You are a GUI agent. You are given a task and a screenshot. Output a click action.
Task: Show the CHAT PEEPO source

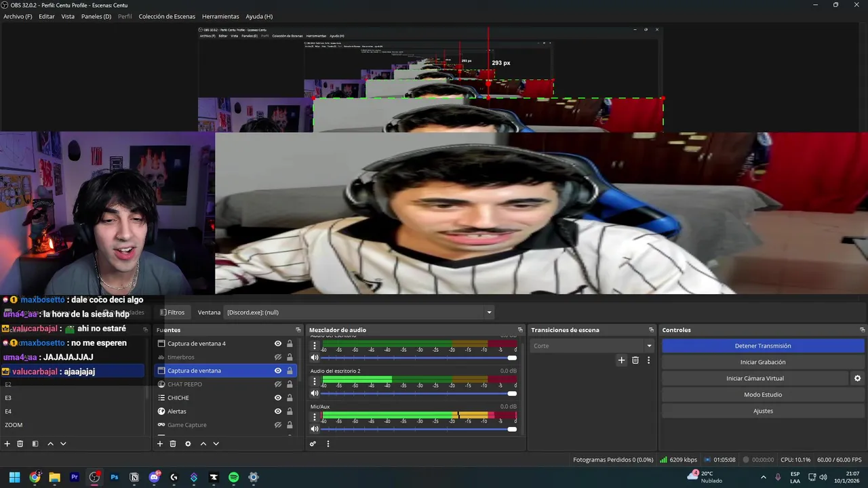tap(278, 384)
